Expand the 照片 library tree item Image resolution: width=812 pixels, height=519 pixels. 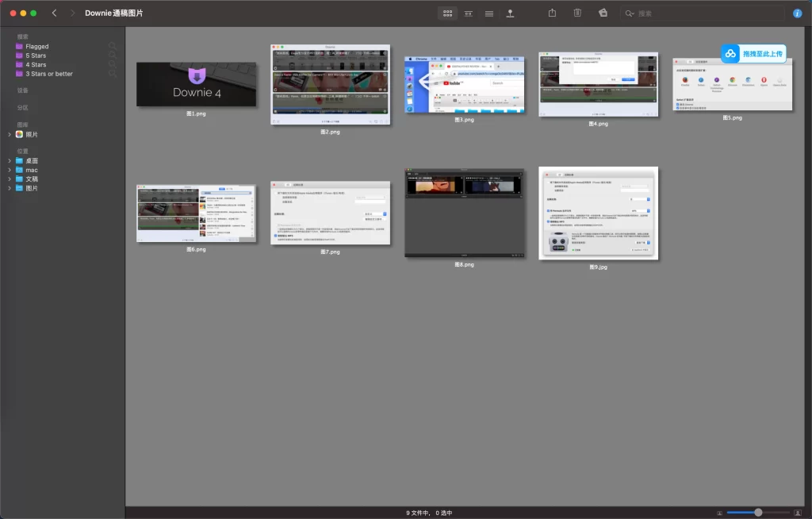pyautogui.click(x=10, y=134)
